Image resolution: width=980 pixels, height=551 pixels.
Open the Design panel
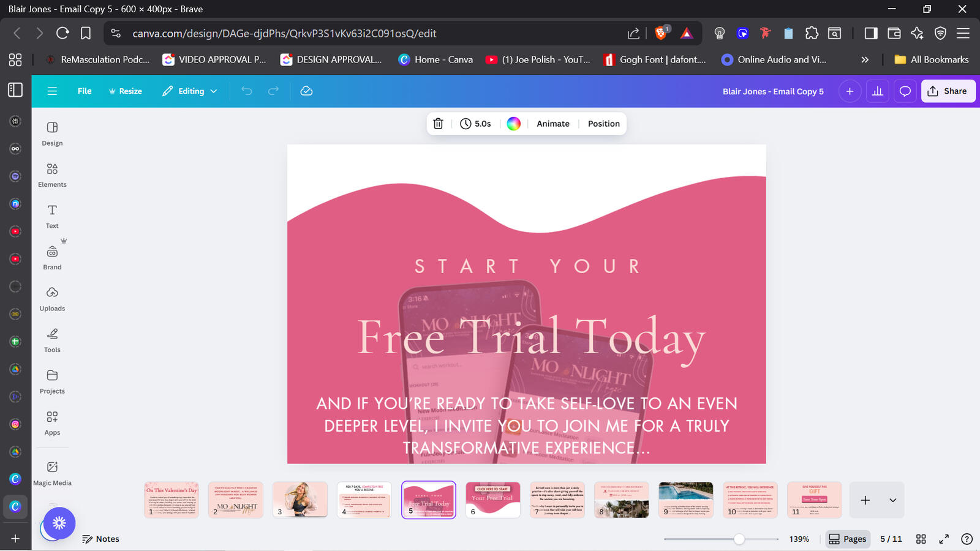click(x=52, y=133)
